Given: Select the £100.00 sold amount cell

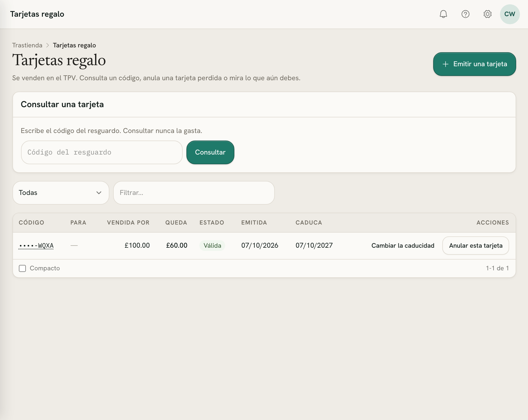Looking at the screenshot, I should coord(137,246).
